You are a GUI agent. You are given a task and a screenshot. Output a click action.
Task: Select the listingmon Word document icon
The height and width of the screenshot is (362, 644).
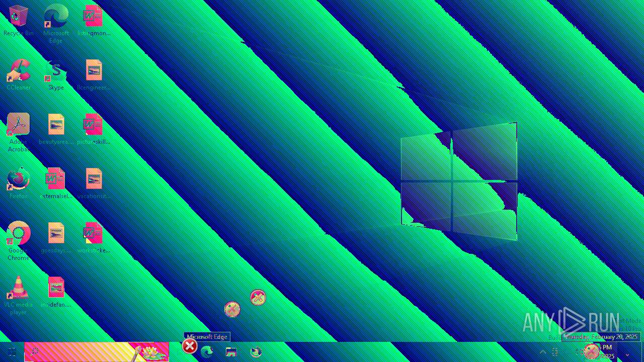tap(94, 21)
